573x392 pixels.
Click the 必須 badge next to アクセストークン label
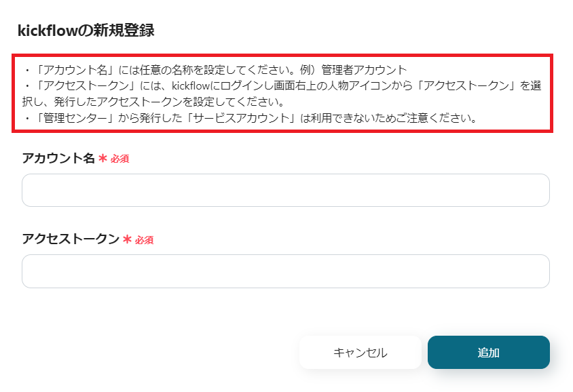pyautogui.click(x=145, y=240)
